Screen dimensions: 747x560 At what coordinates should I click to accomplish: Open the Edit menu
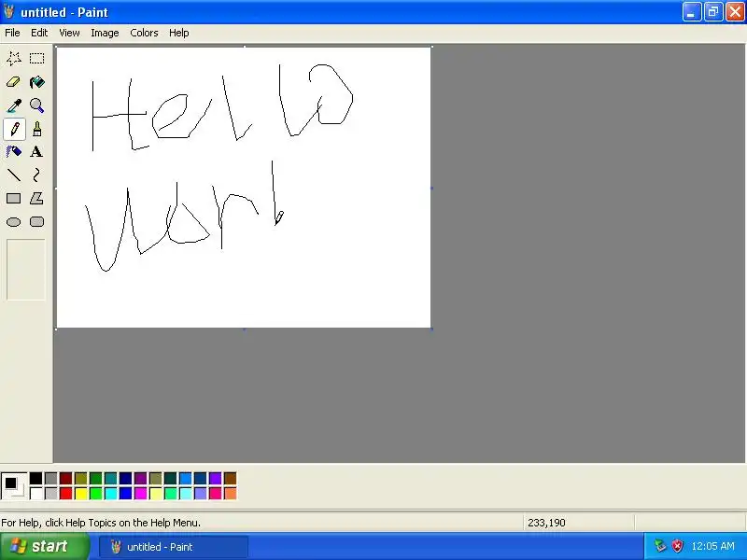[39, 33]
